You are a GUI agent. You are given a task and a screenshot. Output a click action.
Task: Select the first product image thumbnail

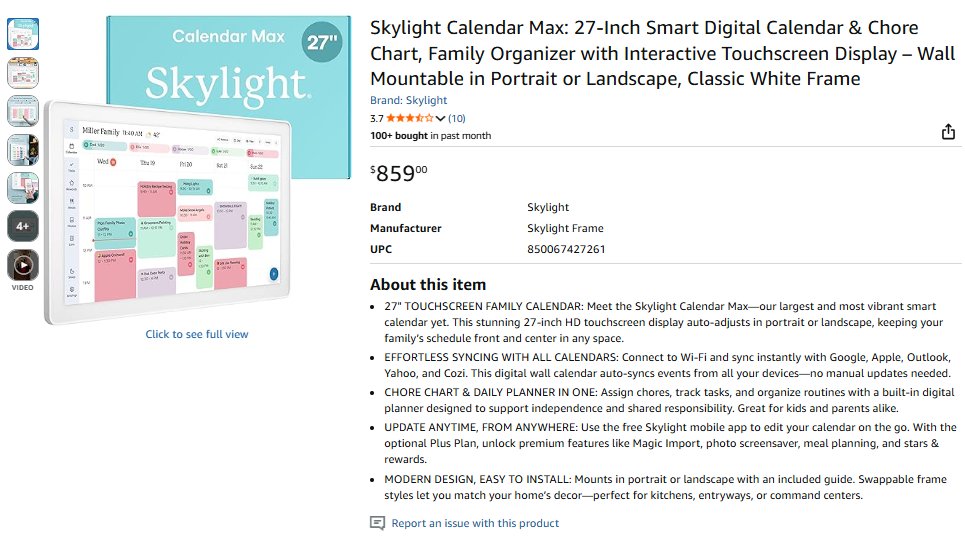pyautogui.click(x=23, y=34)
